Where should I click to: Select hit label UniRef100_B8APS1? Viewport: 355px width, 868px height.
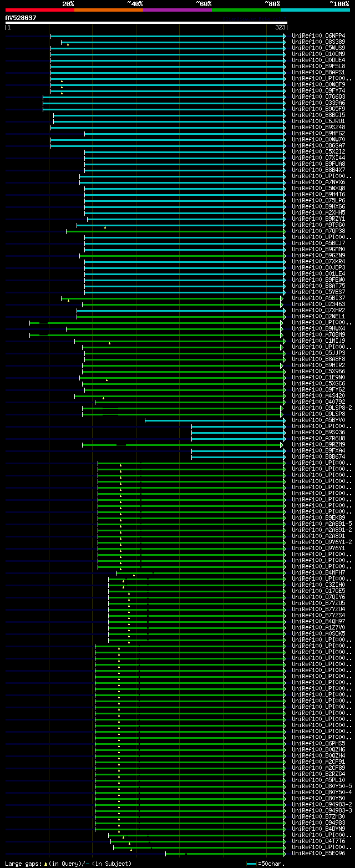pos(318,73)
